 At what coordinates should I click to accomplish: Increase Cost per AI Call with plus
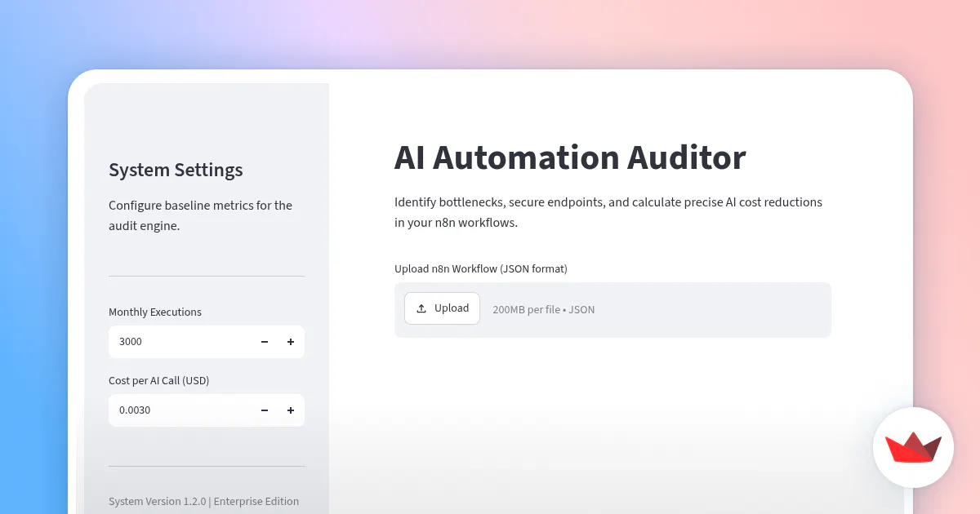pos(291,410)
